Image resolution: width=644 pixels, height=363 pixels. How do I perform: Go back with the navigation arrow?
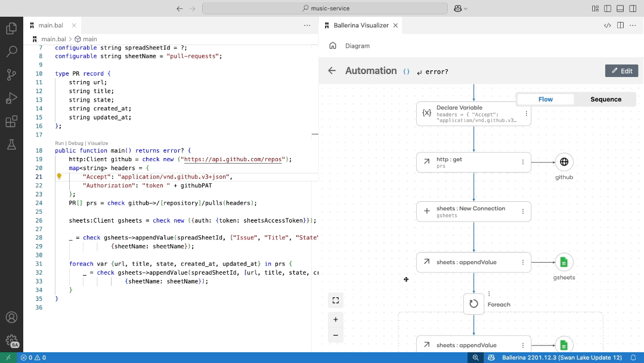[x=179, y=8]
